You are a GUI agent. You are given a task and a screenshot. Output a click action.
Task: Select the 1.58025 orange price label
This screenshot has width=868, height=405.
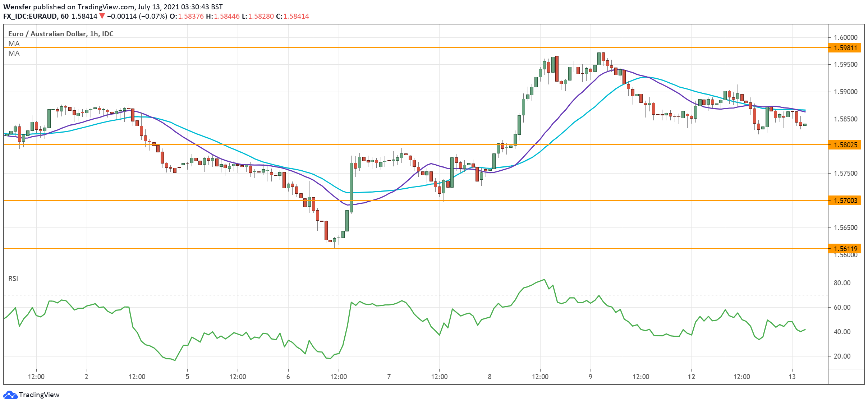[x=845, y=145]
